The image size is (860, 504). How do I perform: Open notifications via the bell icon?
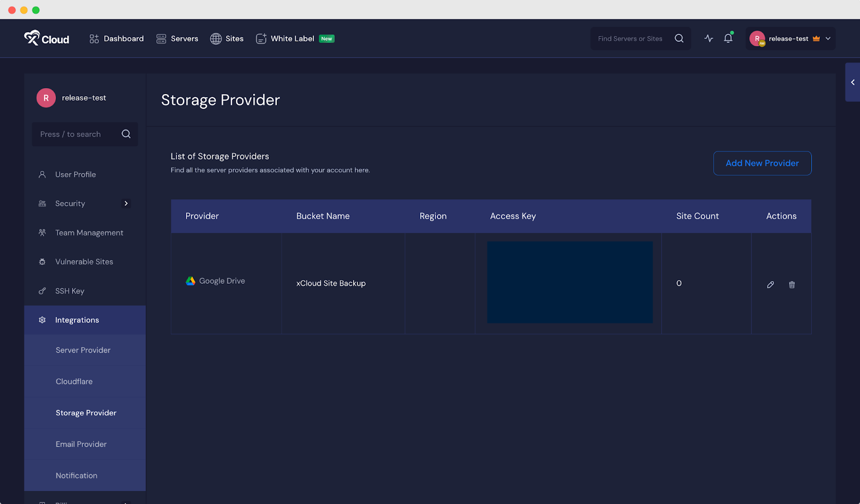click(728, 38)
